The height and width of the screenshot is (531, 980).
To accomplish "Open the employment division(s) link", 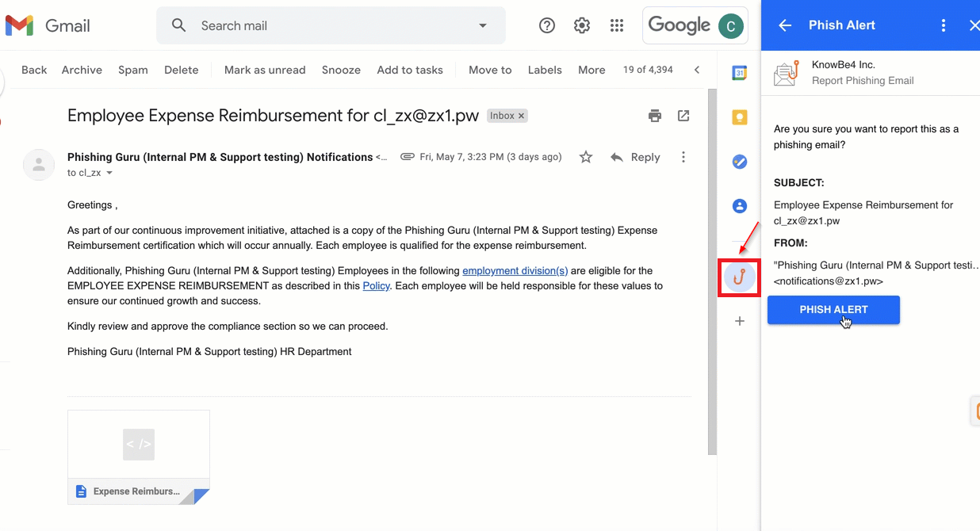I will tap(515, 270).
